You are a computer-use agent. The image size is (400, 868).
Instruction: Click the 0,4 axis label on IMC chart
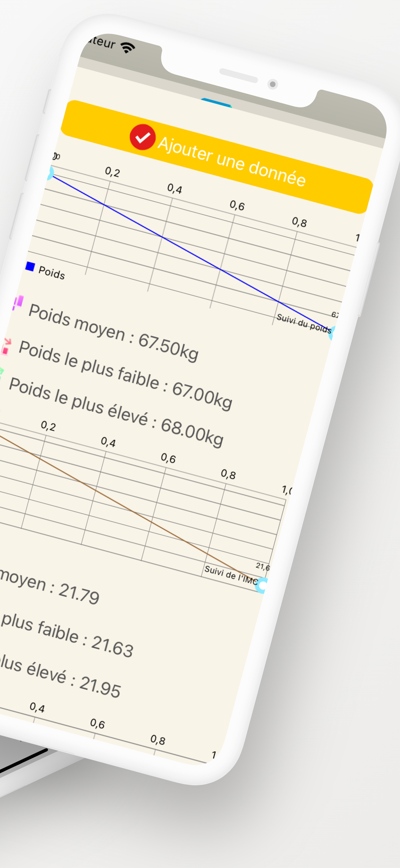(x=108, y=442)
